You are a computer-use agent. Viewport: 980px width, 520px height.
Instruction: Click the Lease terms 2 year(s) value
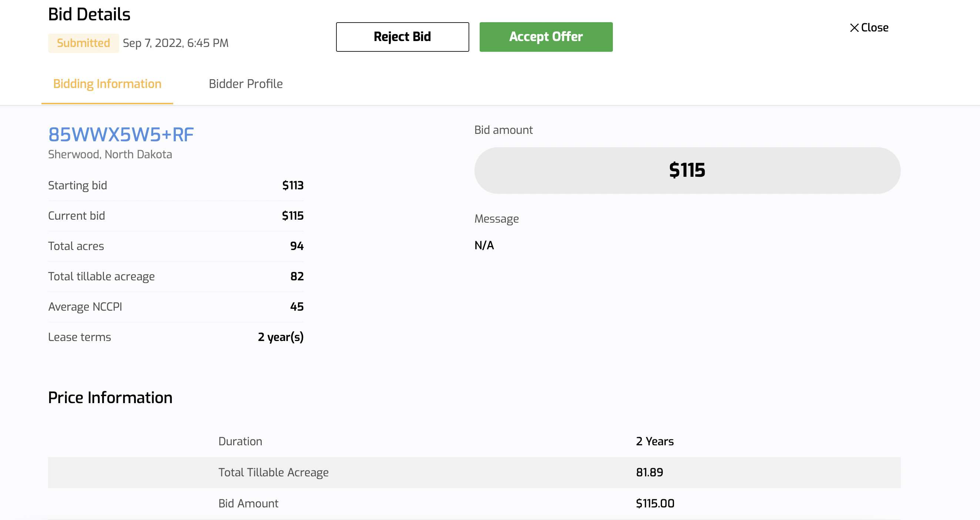(281, 337)
